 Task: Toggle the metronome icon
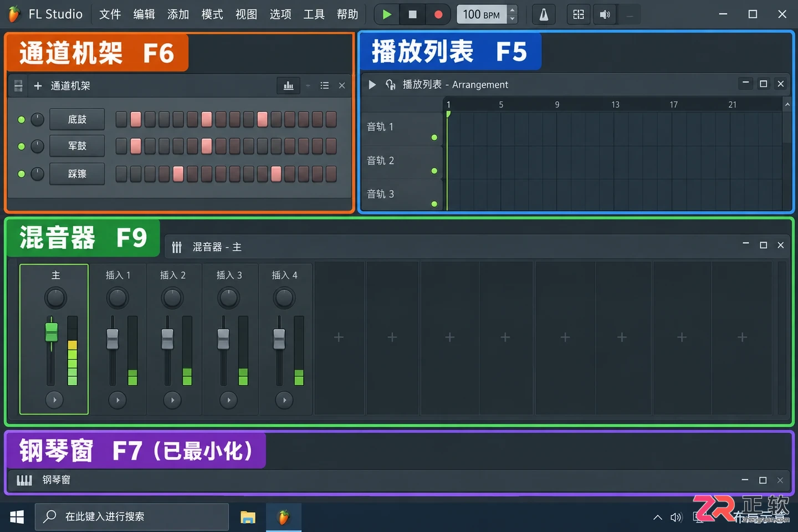click(544, 14)
